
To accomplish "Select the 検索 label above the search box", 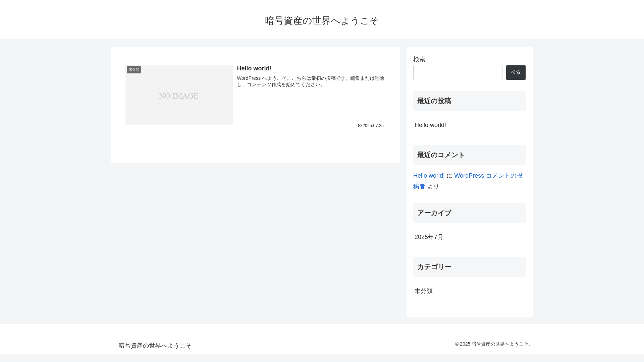I will click(x=419, y=59).
